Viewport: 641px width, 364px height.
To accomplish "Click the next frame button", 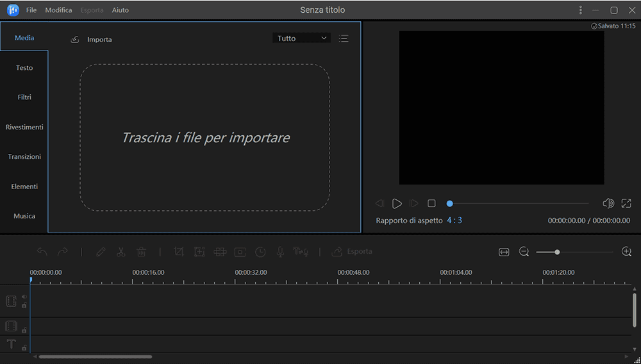I will click(x=413, y=203).
